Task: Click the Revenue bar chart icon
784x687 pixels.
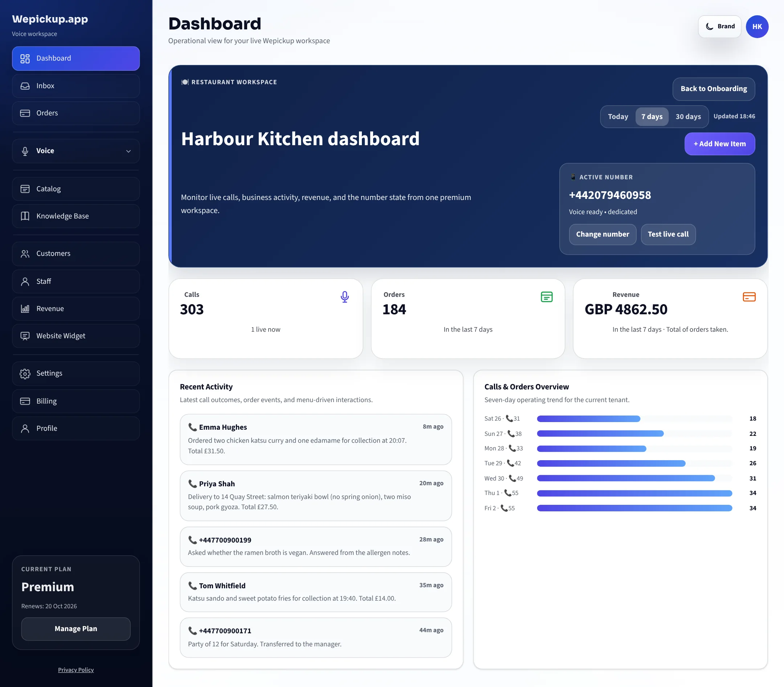Action: (x=25, y=308)
